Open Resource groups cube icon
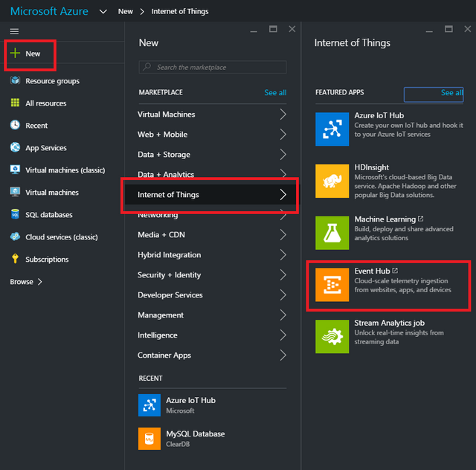476x470 pixels. click(x=15, y=80)
